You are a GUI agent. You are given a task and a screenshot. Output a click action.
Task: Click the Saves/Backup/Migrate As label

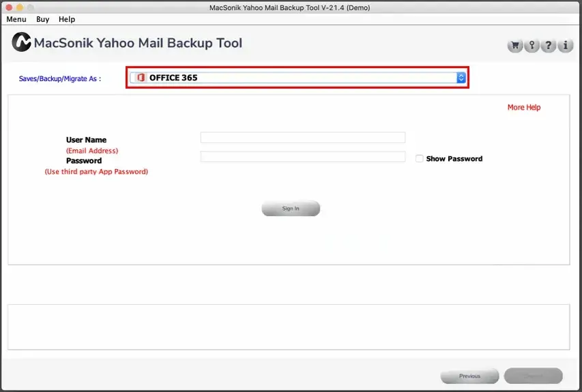coord(60,78)
